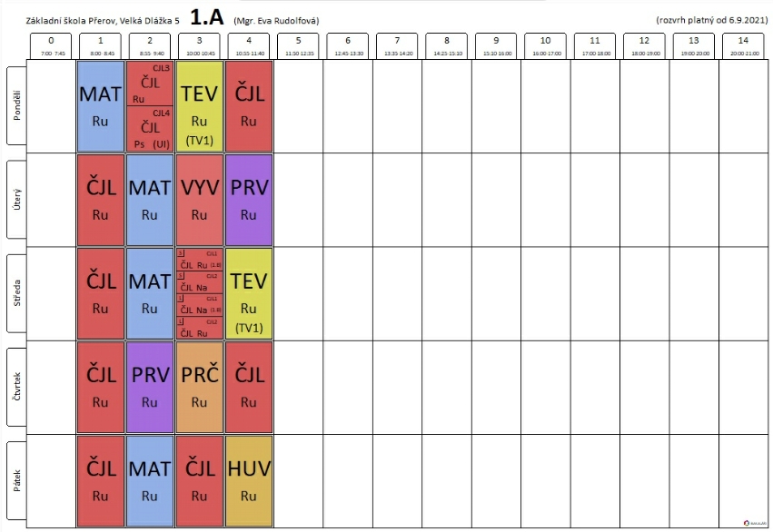The height and width of the screenshot is (532, 773).
Task: Click the ČJL3 half-cell on Monday
Action: (x=150, y=84)
